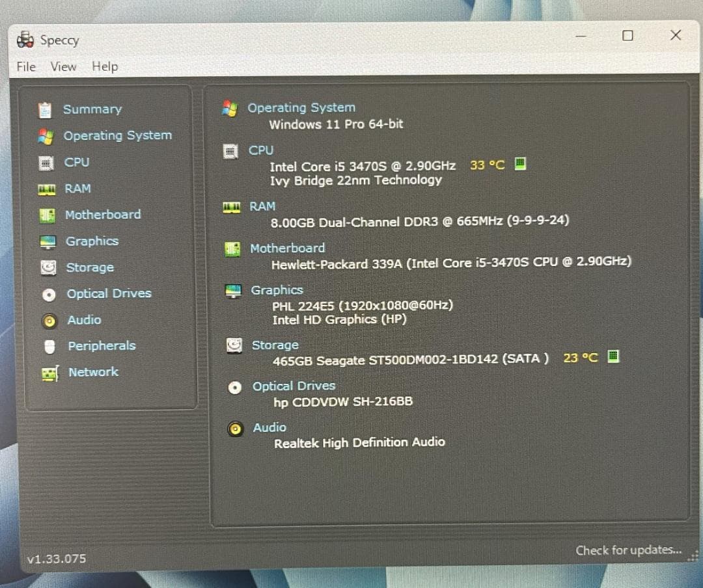Click the Motherboard icon in summary panel
Screen dimensions: 703x588
point(232,248)
